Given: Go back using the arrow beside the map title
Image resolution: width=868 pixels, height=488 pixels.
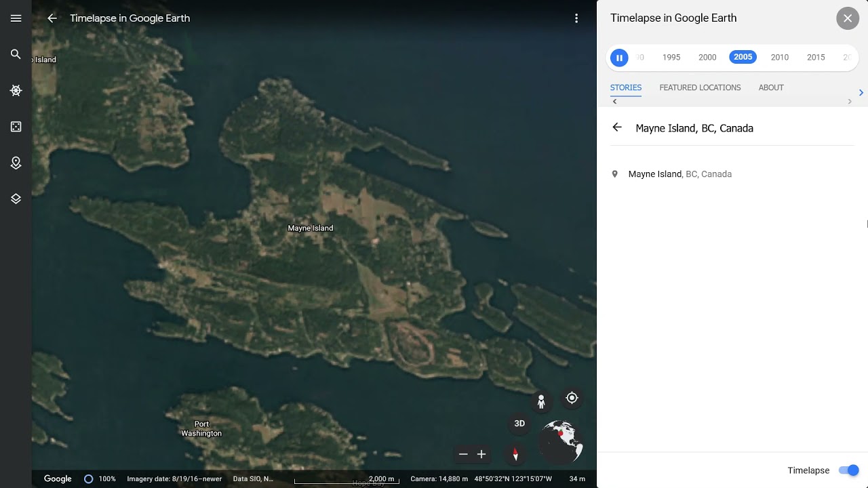Looking at the screenshot, I should click(52, 18).
